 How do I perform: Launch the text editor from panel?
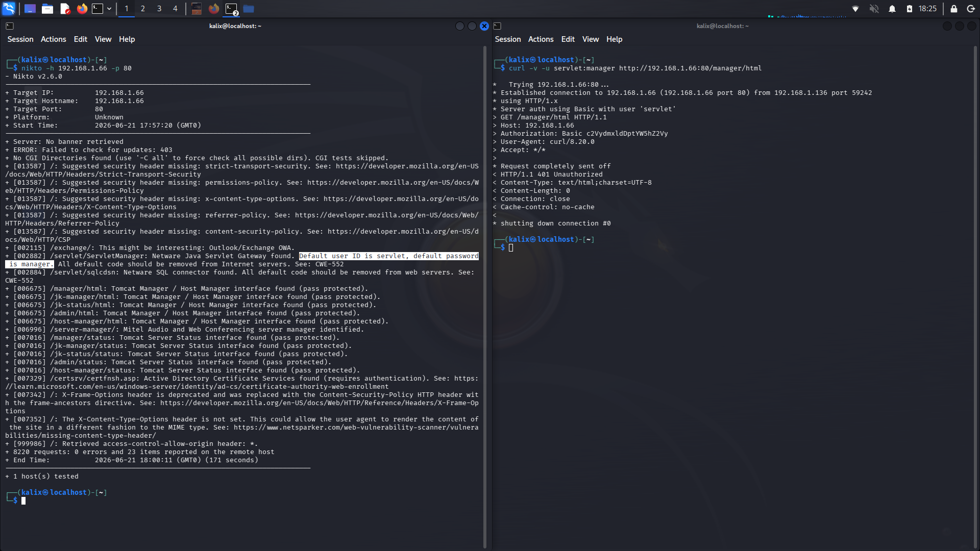coord(65,9)
